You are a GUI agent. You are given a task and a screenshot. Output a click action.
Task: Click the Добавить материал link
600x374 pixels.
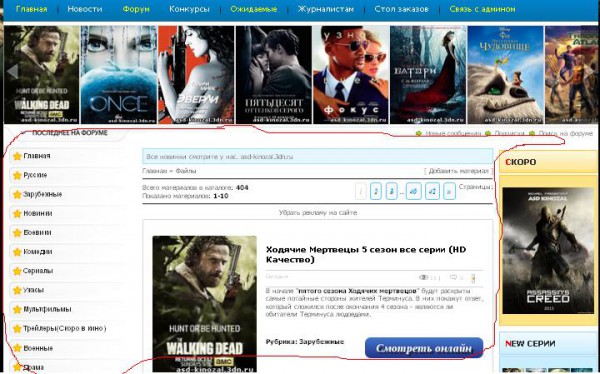[x=458, y=171]
